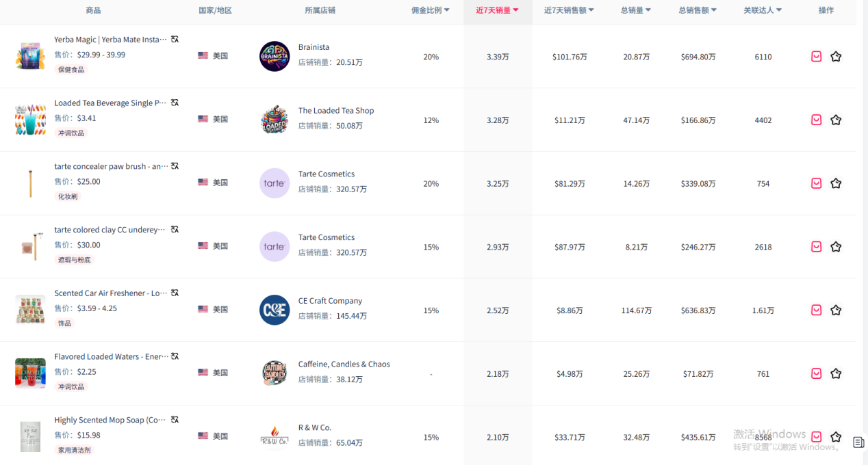Open CE Craft Company store logo
The width and height of the screenshot is (868, 465).
(275, 310)
